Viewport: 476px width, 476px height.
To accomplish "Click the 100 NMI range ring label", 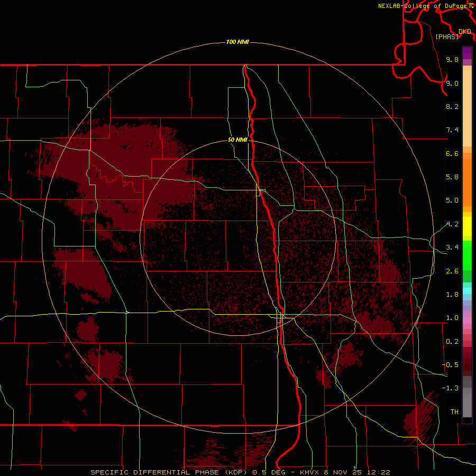I will [237, 42].
